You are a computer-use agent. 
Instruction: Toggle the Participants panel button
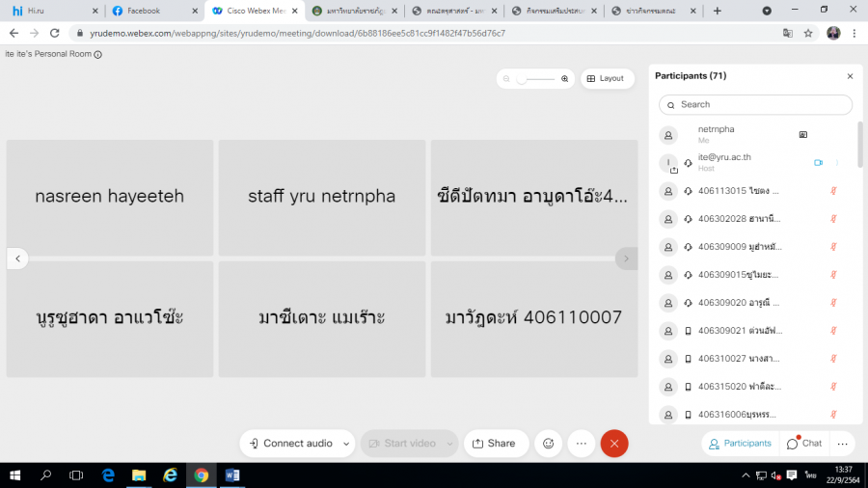tap(741, 444)
